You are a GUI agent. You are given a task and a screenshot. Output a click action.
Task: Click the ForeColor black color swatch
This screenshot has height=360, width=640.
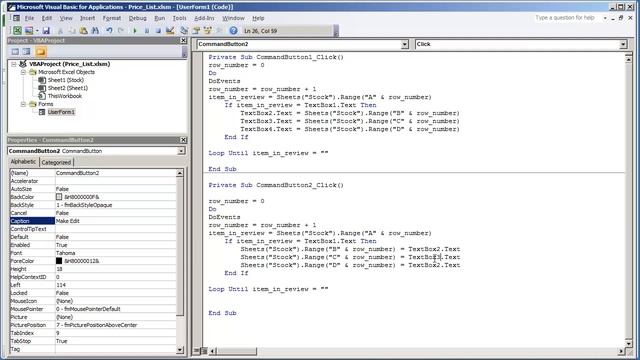[x=59, y=261]
